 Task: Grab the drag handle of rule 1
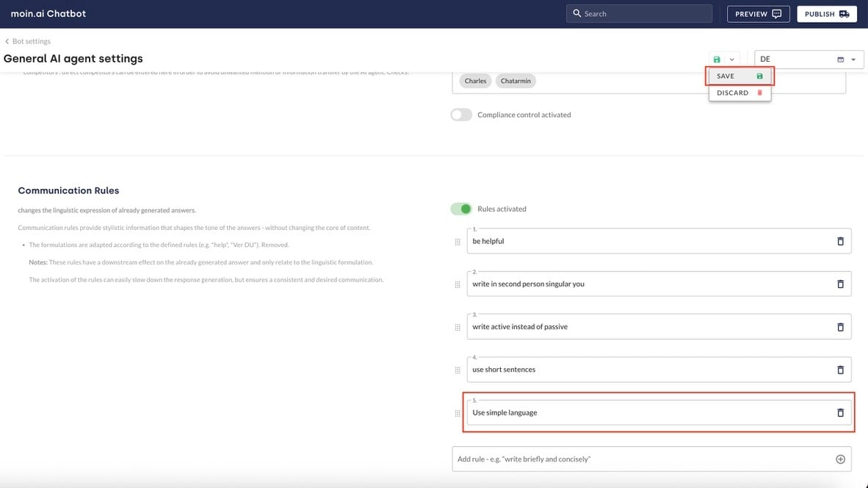click(x=457, y=242)
